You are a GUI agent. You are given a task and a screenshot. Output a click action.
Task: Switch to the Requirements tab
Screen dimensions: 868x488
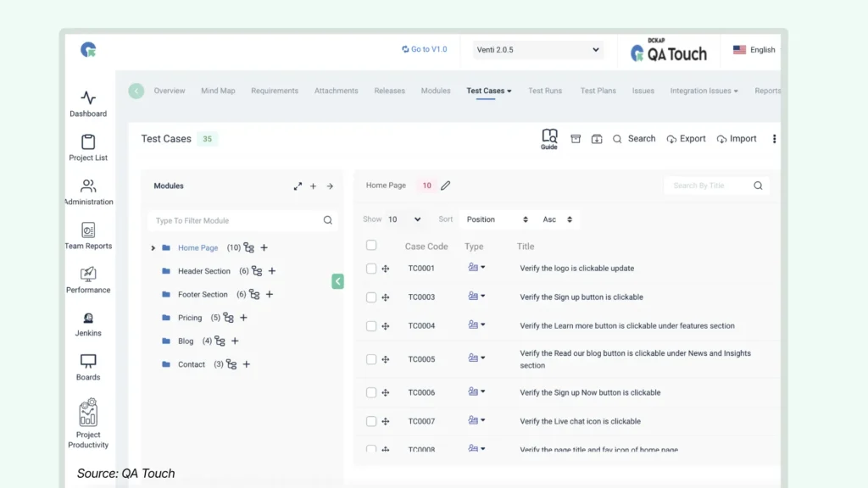[275, 91]
